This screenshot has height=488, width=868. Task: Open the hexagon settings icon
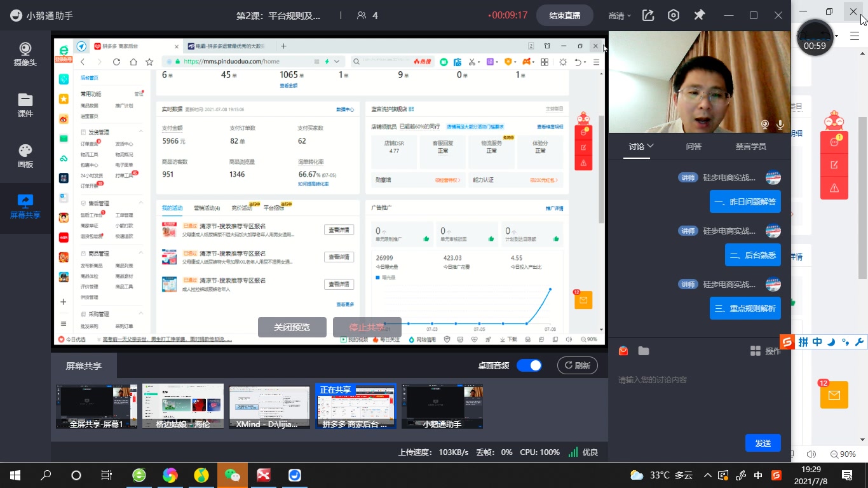(674, 15)
